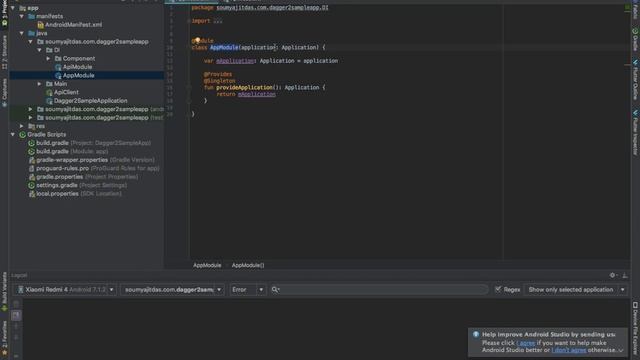The width and height of the screenshot is (640, 360).
Task: Collapse the manifests folder
Action: (22, 16)
